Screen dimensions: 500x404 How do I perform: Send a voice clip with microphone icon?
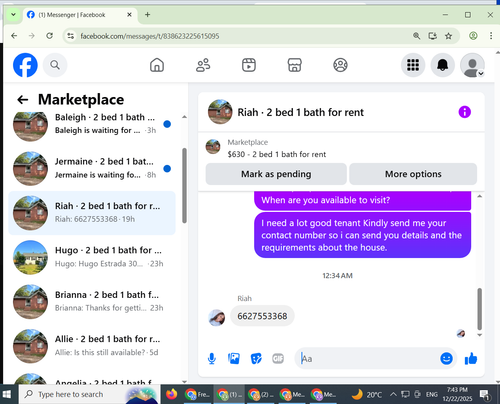pyautogui.click(x=212, y=359)
